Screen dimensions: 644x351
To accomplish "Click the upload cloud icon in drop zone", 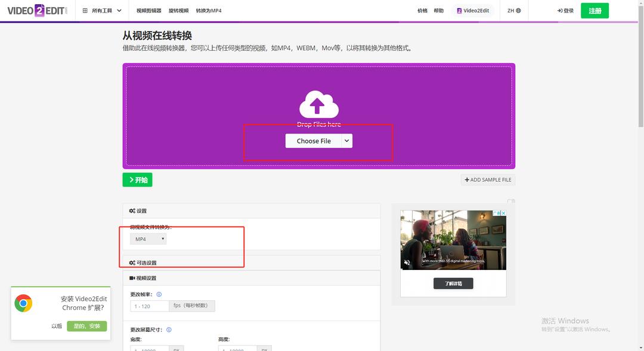I will pos(318,104).
